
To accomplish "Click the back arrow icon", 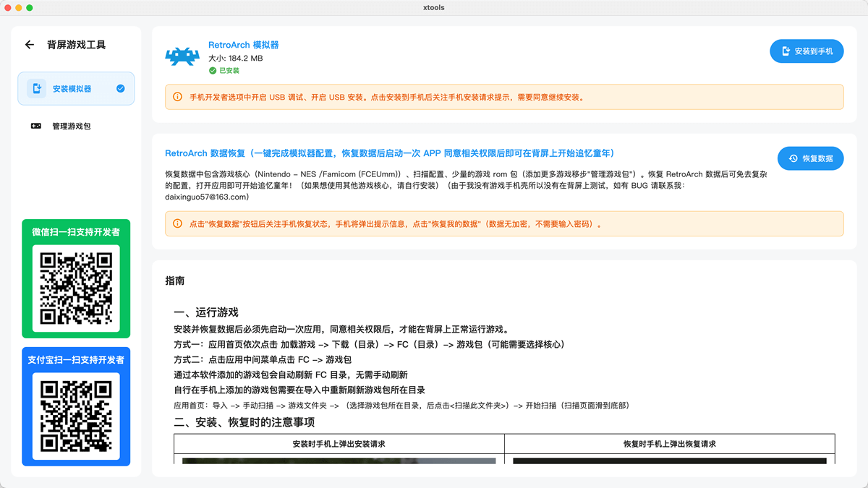I will [30, 45].
